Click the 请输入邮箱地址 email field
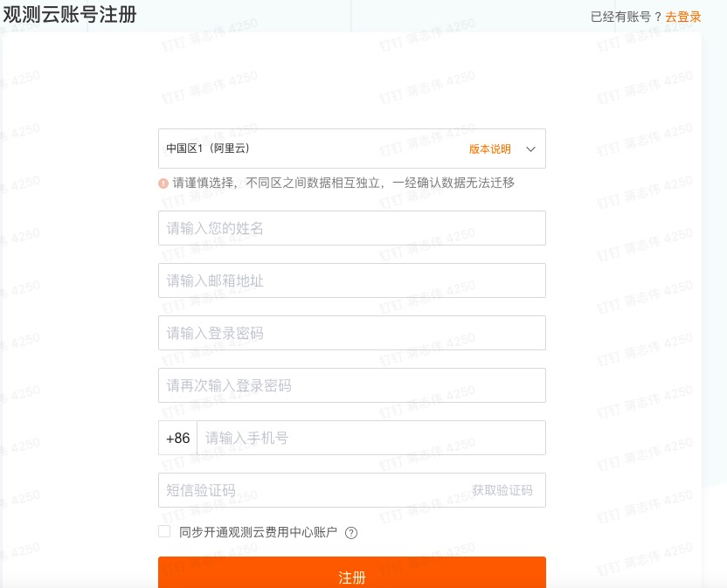727x588 pixels. pyautogui.click(x=351, y=280)
